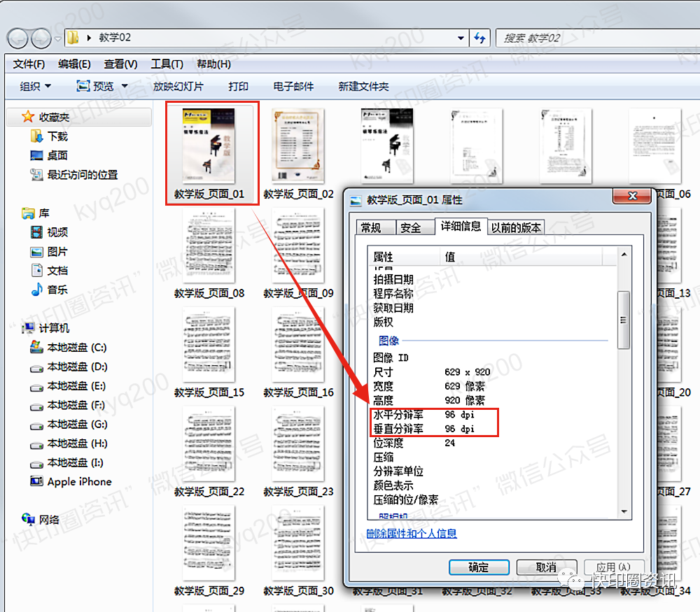This screenshot has width=700, height=612.
Task: Open the 帮助(H) menu
Action: click(x=213, y=64)
